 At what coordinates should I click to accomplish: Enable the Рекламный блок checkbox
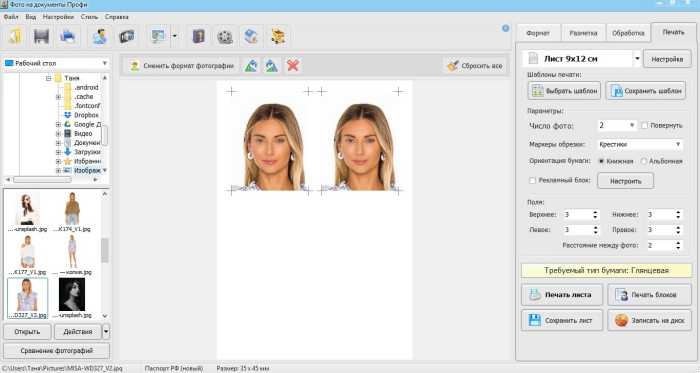(x=532, y=181)
